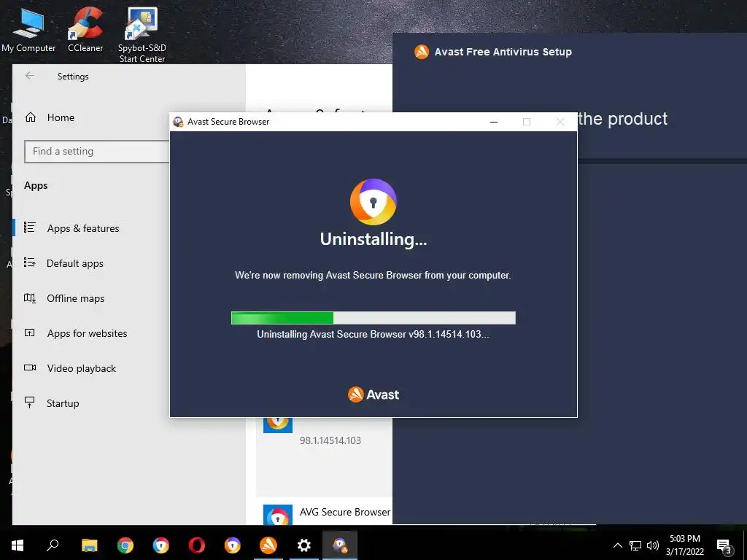Click 'Uninstalling Avast Secure Browser v98.1.14514.103...' status
Screen dimensions: 747x560
373,334
